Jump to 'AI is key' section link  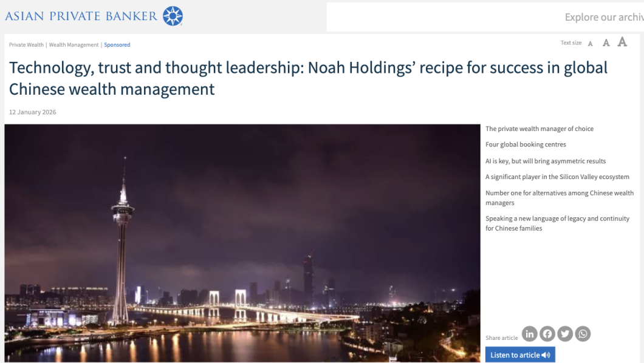pos(546,161)
